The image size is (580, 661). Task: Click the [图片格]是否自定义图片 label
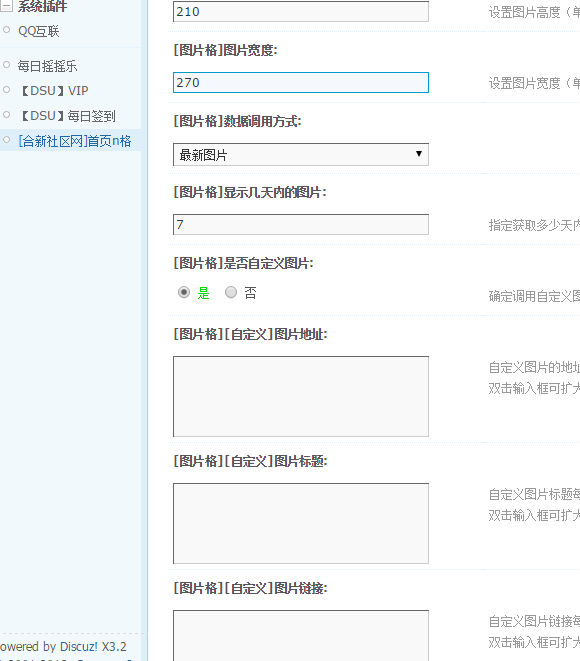coord(244,263)
